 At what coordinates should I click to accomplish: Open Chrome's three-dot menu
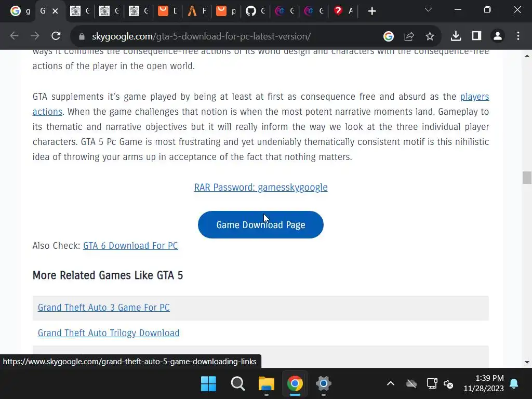[x=518, y=36]
